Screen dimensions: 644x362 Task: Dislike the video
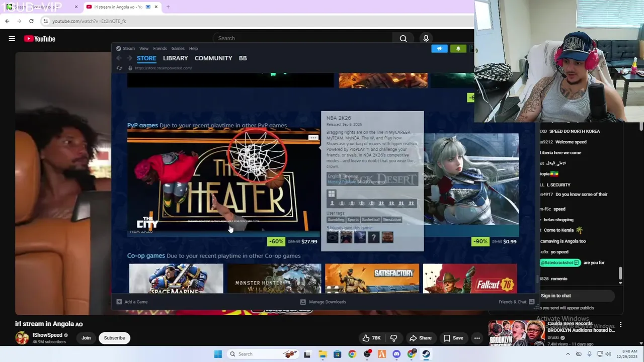[x=393, y=338]
